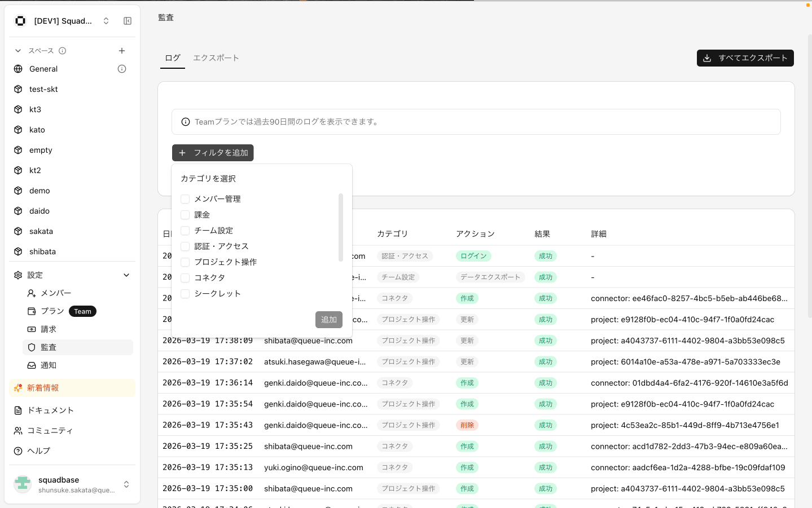Open the ドキュメント documents item
This screenshot has height=508, width=812.
click(x=50, y=410)
